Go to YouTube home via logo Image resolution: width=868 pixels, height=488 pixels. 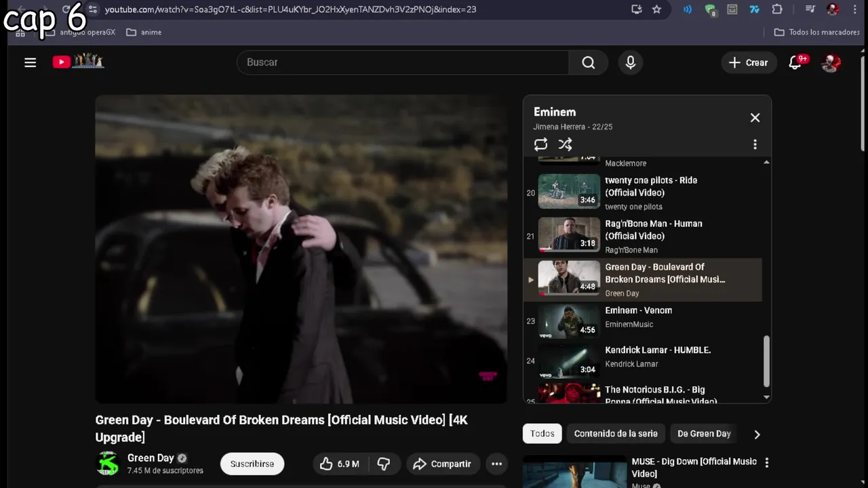click(x=78, y=62)
